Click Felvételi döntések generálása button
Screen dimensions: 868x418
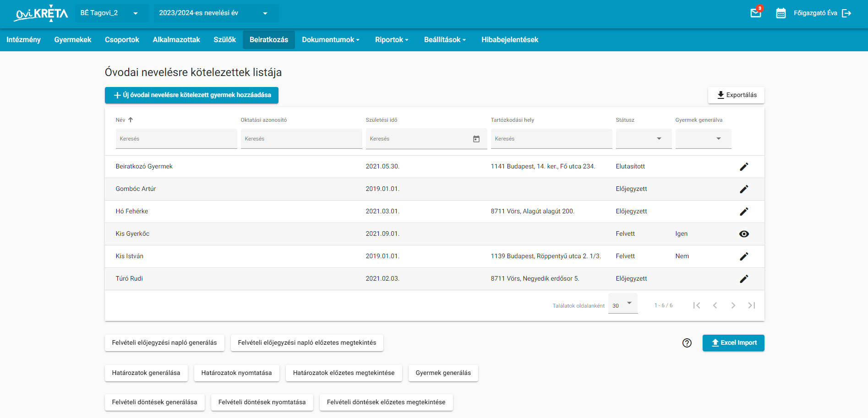click(154, 402)
